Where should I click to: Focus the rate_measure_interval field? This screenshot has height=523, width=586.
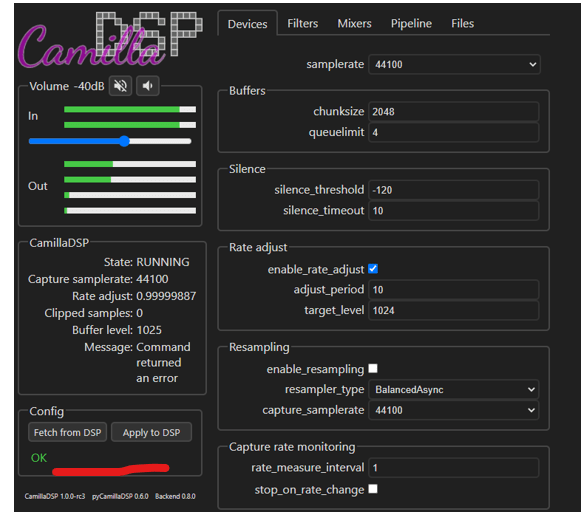(453, 468)
